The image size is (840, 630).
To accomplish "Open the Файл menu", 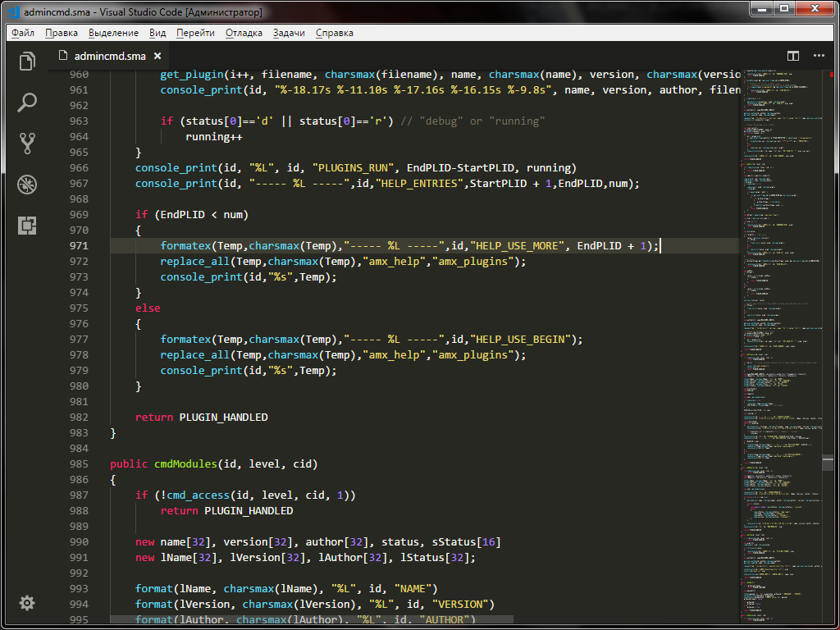I will [x=22, y=33].
